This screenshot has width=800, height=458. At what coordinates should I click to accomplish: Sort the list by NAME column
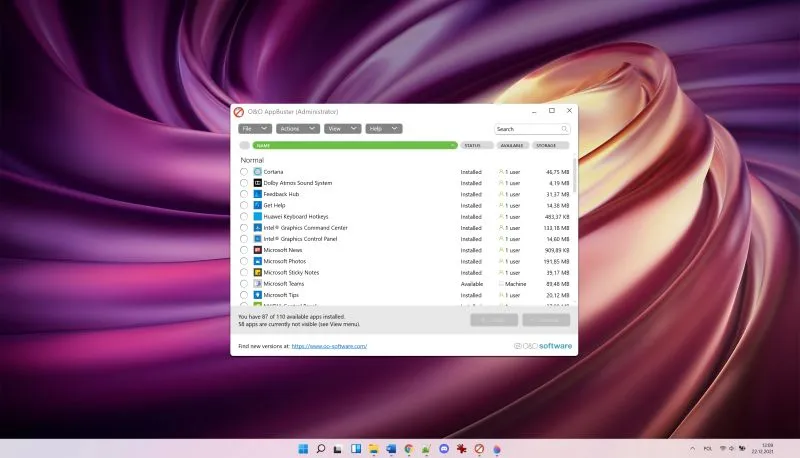[355, 145]
